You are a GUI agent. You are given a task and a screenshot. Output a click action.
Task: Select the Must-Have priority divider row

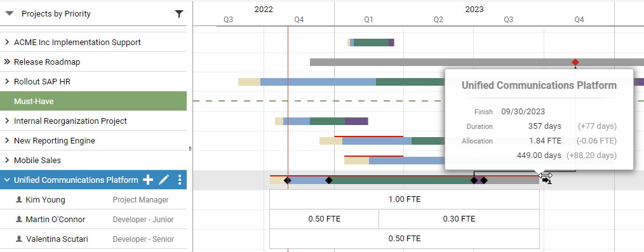click(93, 101)
